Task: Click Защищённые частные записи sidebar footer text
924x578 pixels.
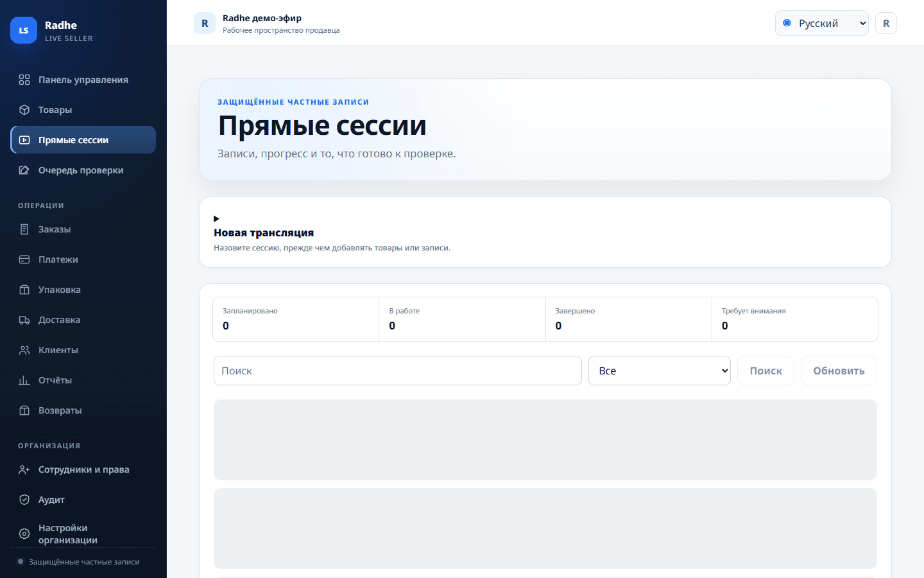Action: [x=84, y=562]
